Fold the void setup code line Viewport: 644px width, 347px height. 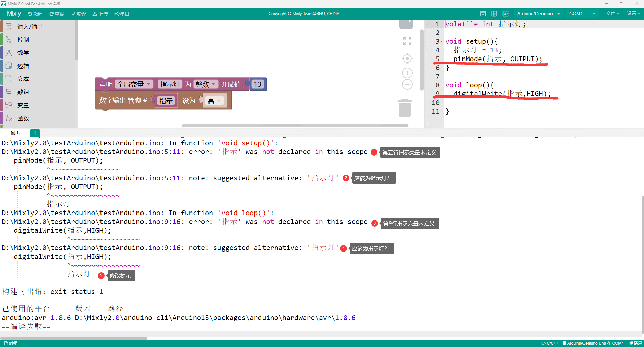[x=442, y=42]
